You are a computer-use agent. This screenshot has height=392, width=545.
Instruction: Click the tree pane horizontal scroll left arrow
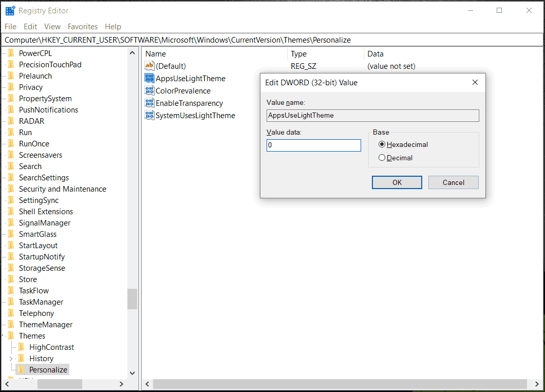tap(7, 384)
